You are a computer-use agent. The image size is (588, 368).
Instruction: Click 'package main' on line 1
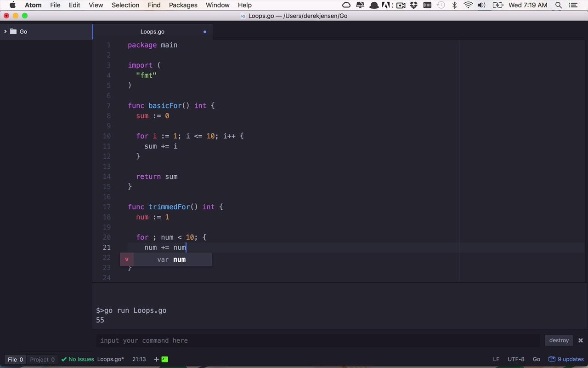[153, 45]
